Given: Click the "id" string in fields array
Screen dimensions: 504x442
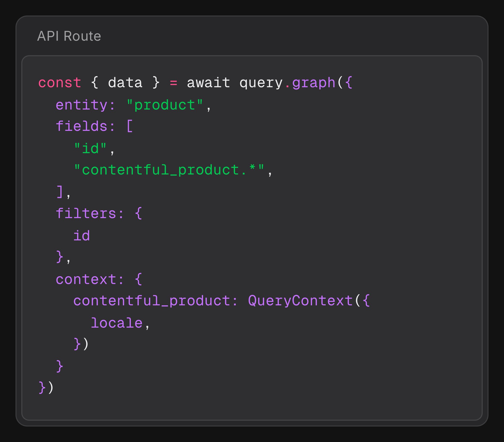Looking at the screenshot, I should [x=90, y=149].
